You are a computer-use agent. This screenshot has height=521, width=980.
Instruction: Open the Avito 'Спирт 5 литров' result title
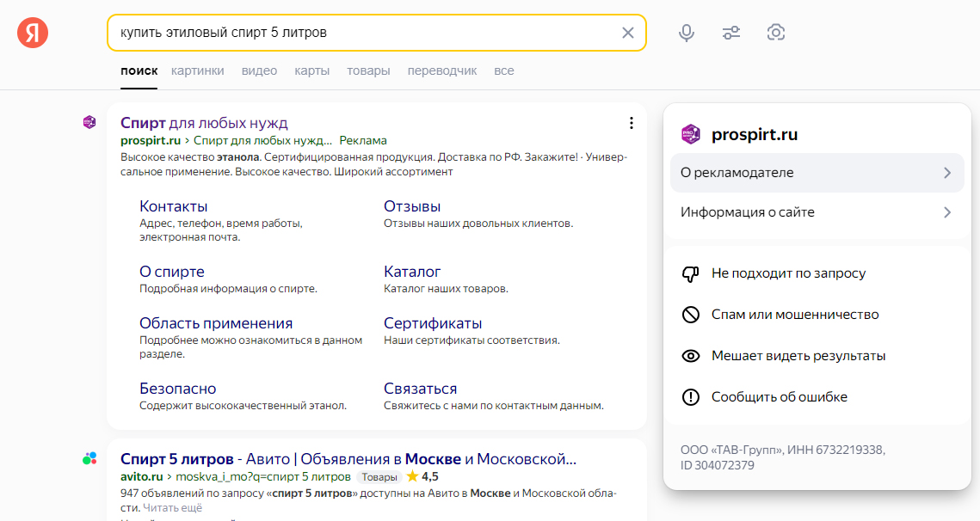click(348, 459)
